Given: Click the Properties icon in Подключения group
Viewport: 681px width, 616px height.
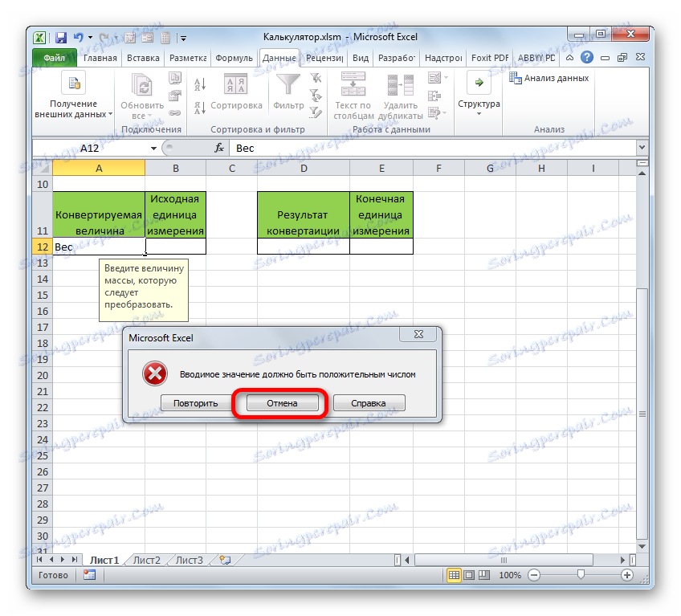Looking at the screenshot, I should [x=175, y=96].
